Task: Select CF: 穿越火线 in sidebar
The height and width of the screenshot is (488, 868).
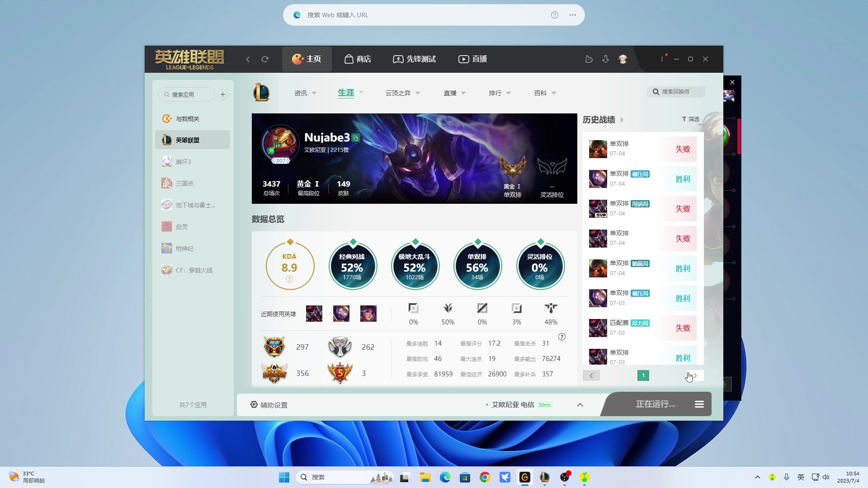Action: [193, 270]
